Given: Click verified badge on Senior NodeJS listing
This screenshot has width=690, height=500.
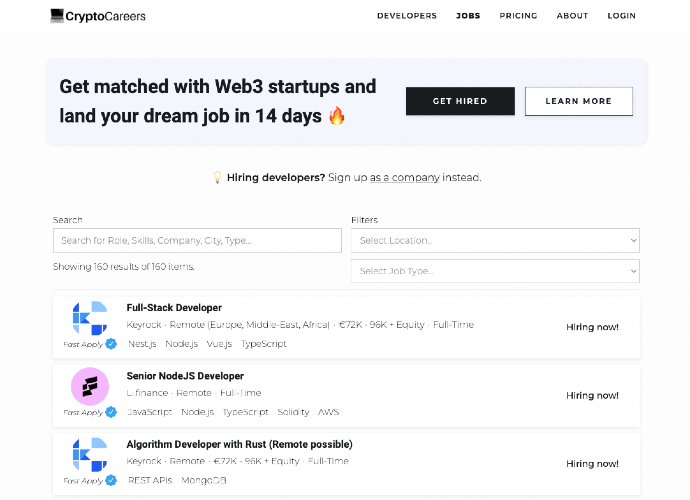Looking at the screenshot, I should [x=111, y=412].
